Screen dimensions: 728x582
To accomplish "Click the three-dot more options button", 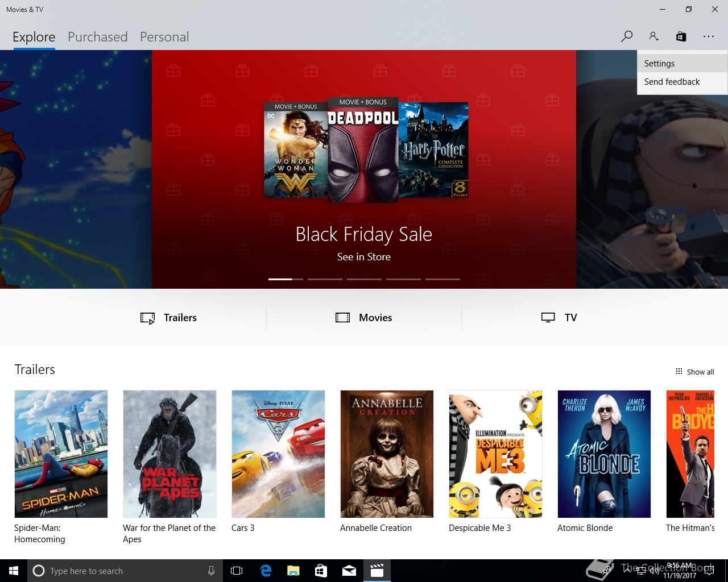I will (x=708, y=36).
